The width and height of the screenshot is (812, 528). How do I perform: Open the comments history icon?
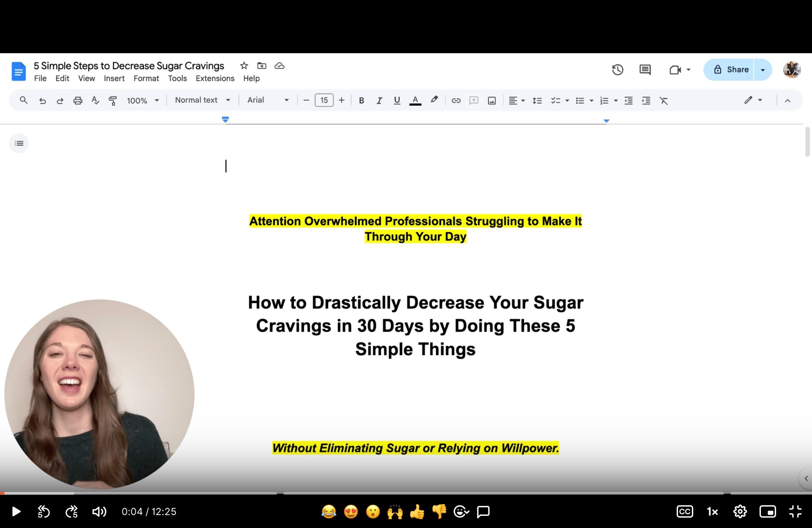pyautogui.click(x=645, y=70)
